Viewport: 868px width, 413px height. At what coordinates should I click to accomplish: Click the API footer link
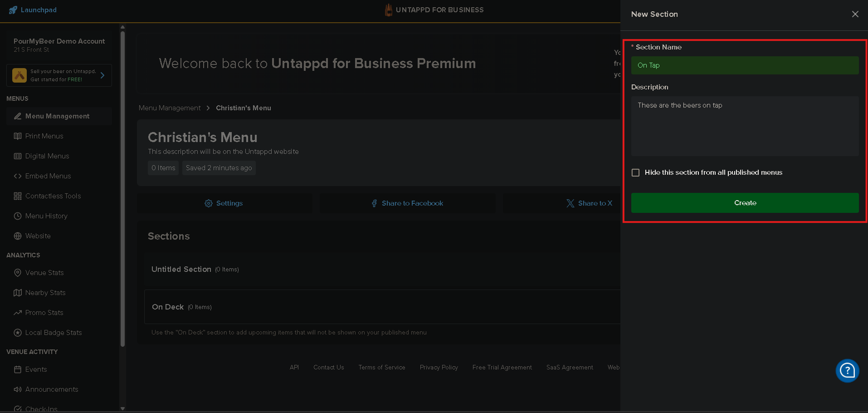[294, 368]
